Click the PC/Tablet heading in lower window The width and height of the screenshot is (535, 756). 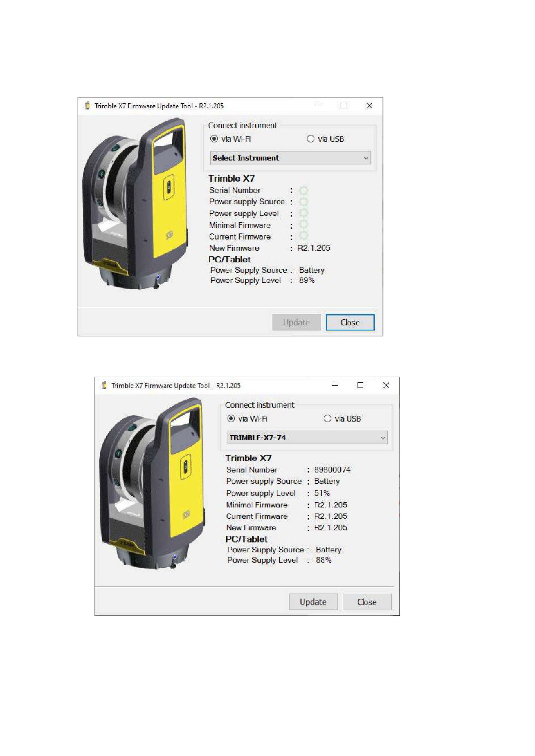247,539
